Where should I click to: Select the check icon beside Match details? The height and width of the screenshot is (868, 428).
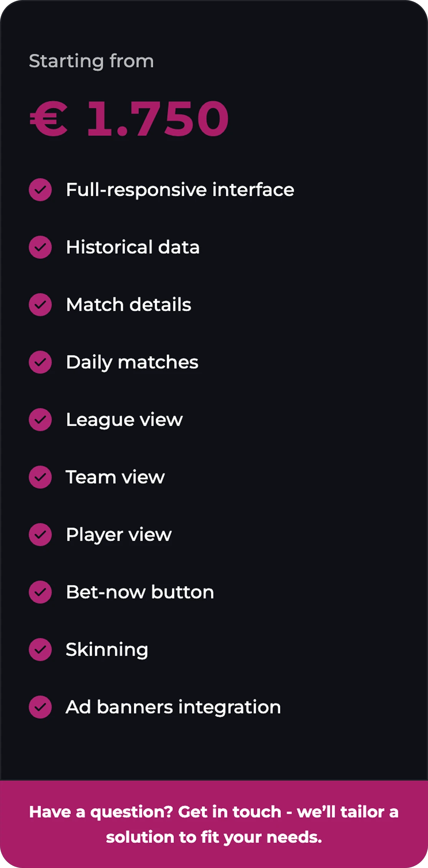pos(40,305)
